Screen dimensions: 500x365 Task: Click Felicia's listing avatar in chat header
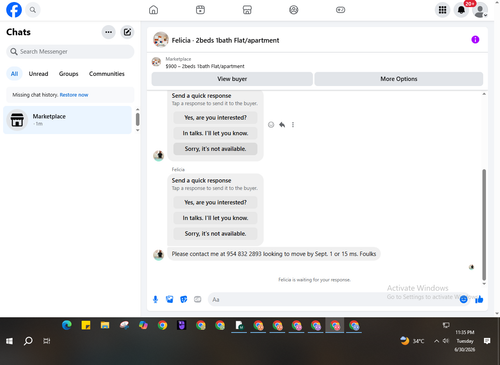tap(160, 40)
